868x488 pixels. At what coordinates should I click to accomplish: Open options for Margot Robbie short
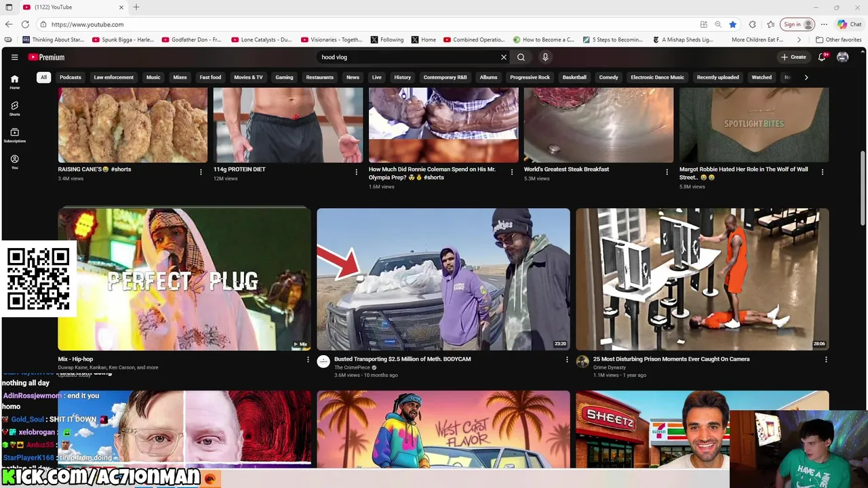click(823, 172)
